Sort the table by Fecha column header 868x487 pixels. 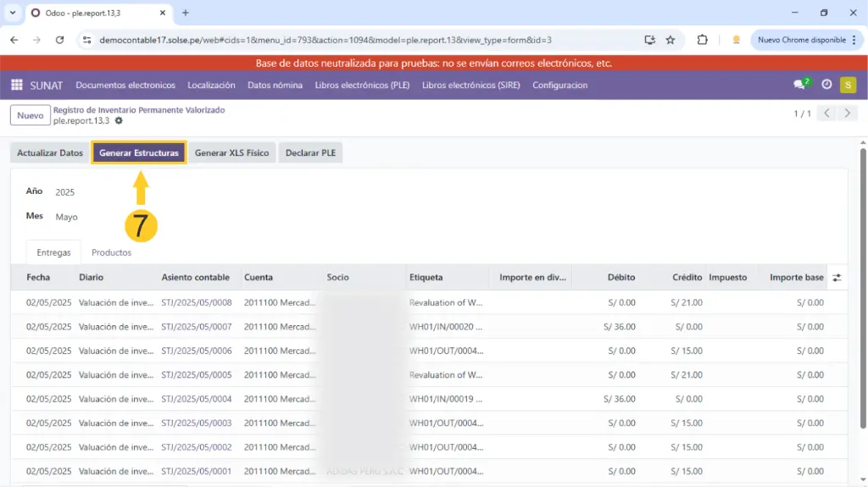[x=38, y=277]
